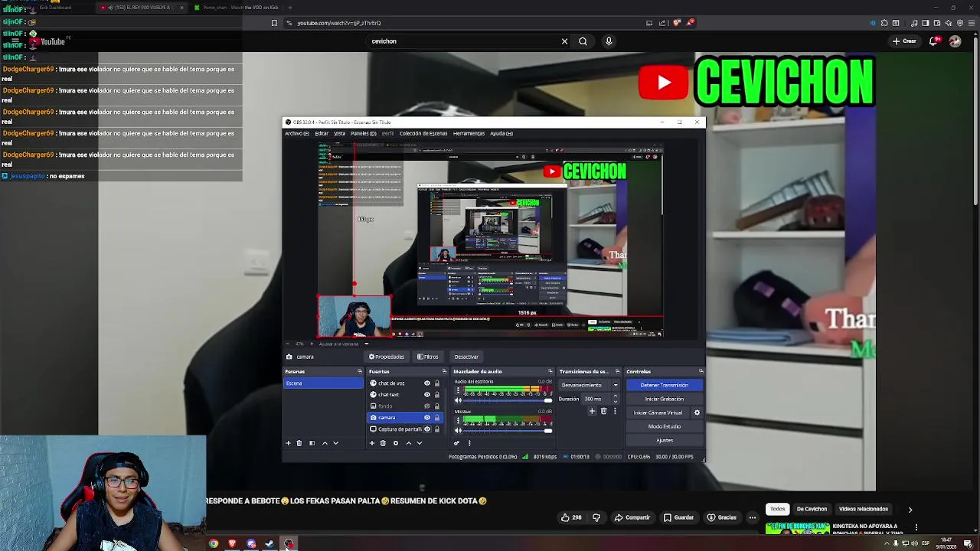Image resolution: width=980 pixels, height=551 pixels.
Task: Open Brave browser from taskbar
Action: pyautogui.click(x=232, y=544)
